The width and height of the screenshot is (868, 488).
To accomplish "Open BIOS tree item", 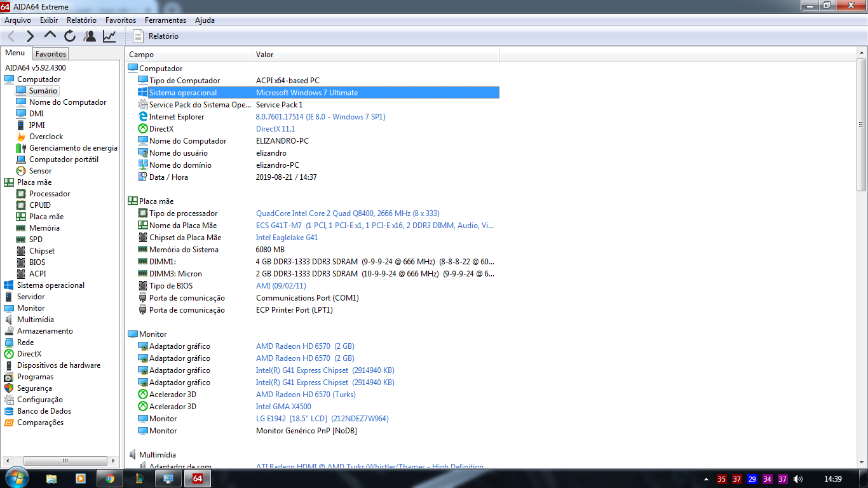I will pyautogui.click(x=37, y=262).
